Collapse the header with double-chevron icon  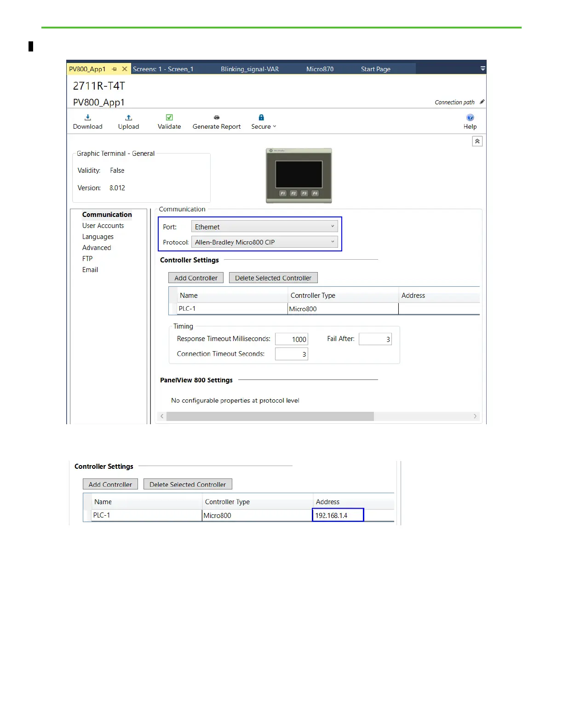[x=477, y=142]
